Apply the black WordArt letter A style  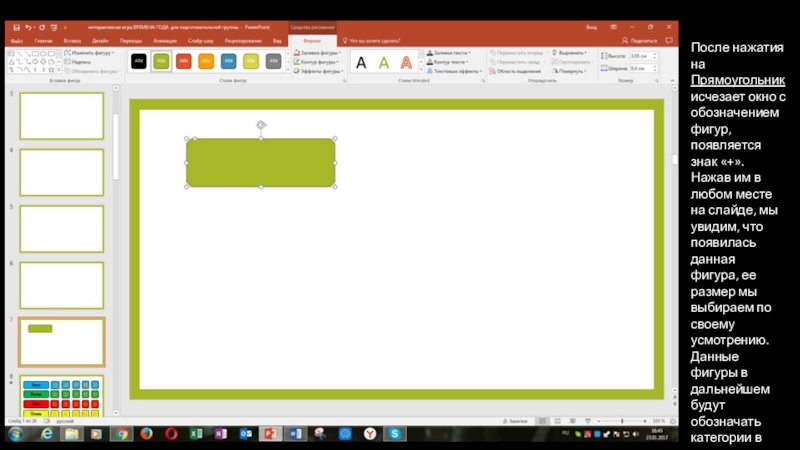pyautogui.click(x=361, y=63)
